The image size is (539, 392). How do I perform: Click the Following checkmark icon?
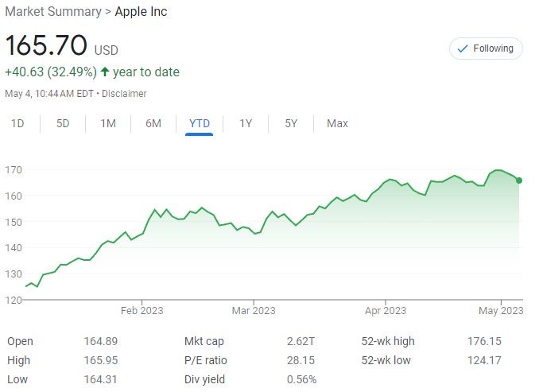463,49
